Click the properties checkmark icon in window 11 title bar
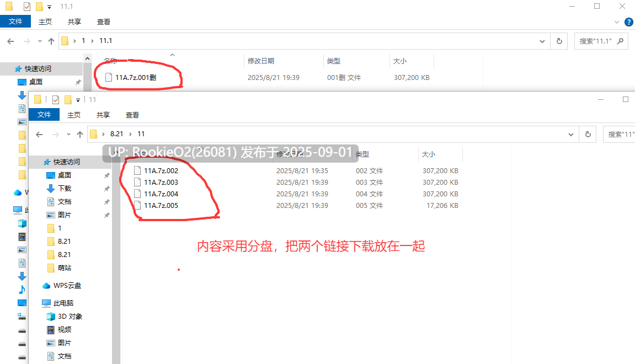The width and height of the screenshot is (635, 364). click(56, 100)
